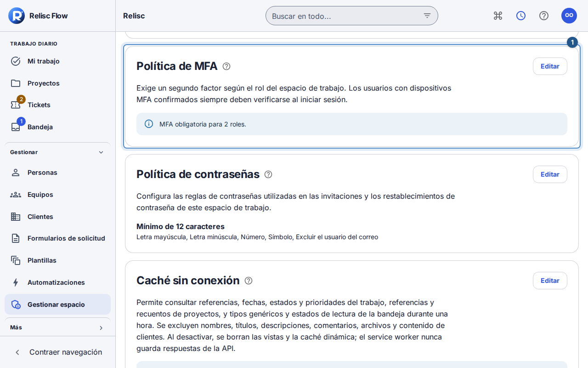
Task: Click the Clientes building icon
Action: [x=16, y=217]
